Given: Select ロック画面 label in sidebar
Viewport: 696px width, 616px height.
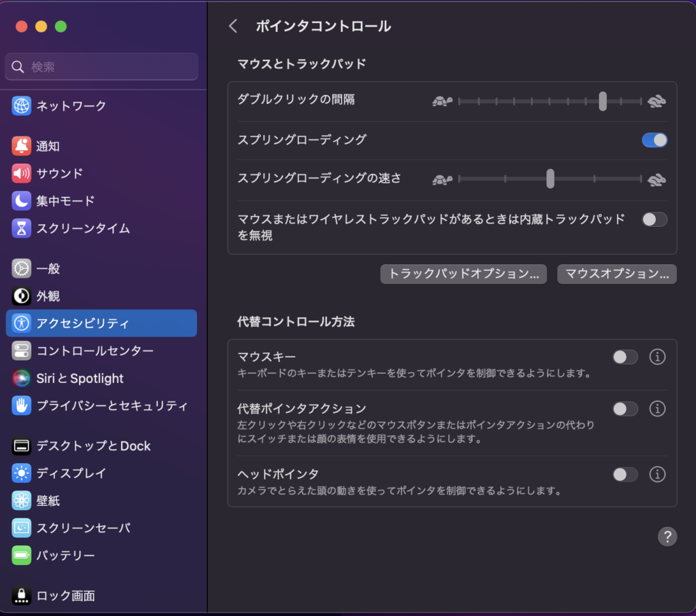Looking at the screenshot, I should (66, 596).
